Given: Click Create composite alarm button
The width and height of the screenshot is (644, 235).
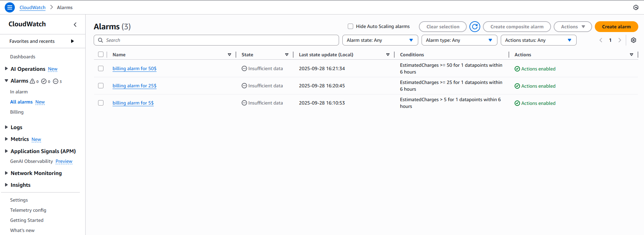Looking at the screenshot, I should click(x=517, y=27).
